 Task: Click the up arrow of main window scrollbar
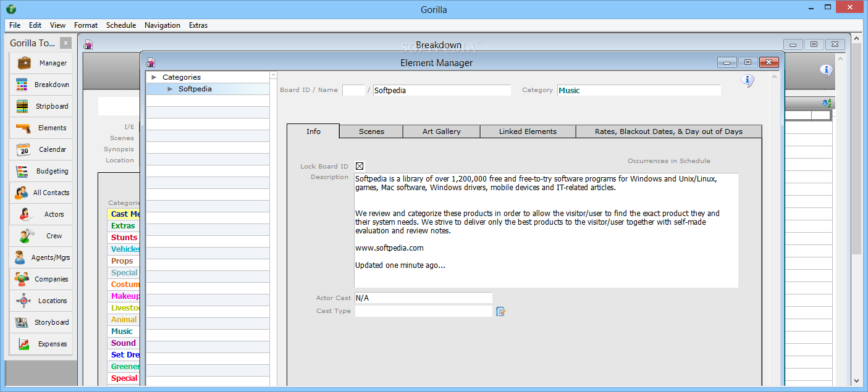click(856, 39)
